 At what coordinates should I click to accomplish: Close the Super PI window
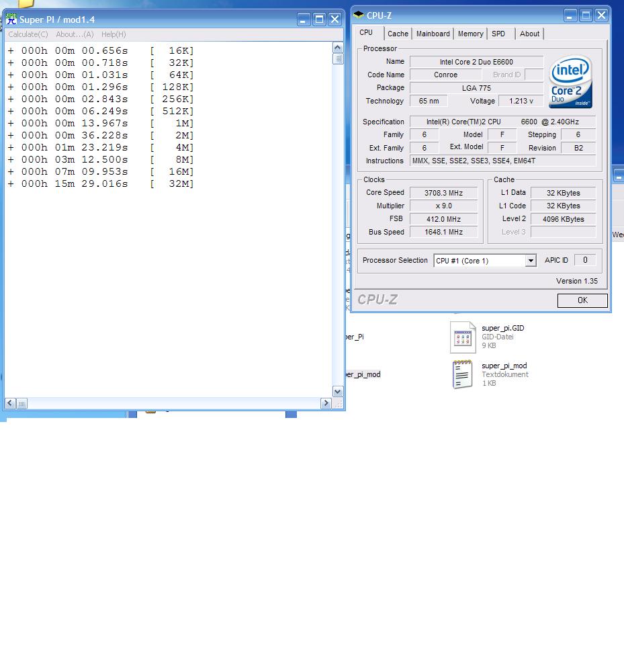(335, 19)
